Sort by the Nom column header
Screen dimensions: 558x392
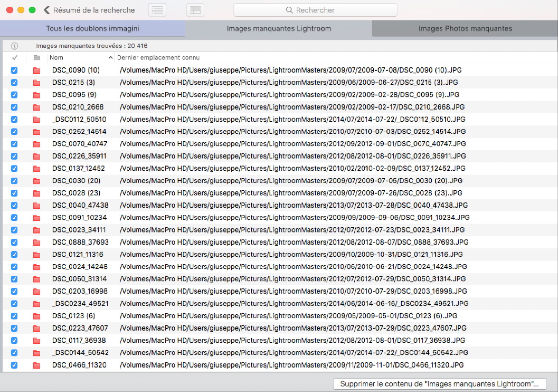pos(80,58)
